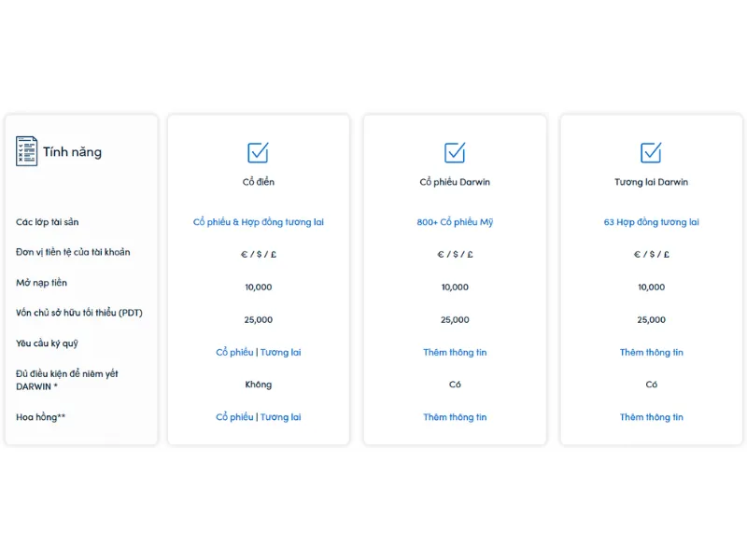
Task: Click the Có value in Tương lai Darwin column
Action: (x=651, y=385)
